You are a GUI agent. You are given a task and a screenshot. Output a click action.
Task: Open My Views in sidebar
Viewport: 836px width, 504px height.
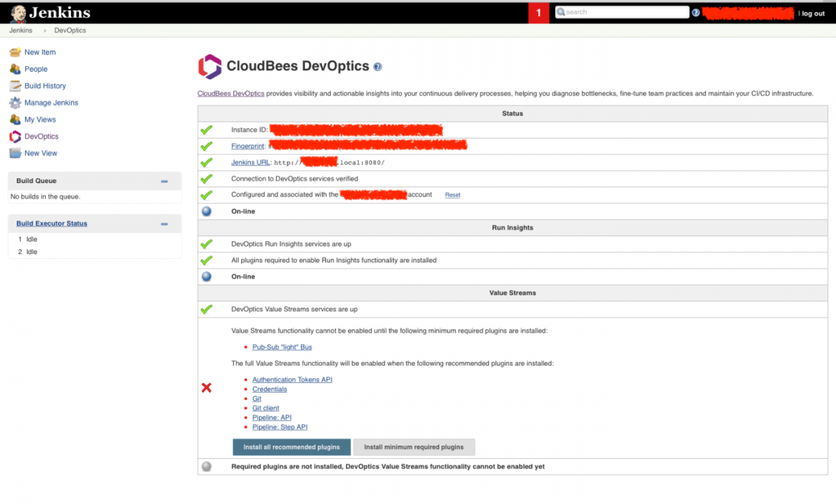(x=40, y=120)
